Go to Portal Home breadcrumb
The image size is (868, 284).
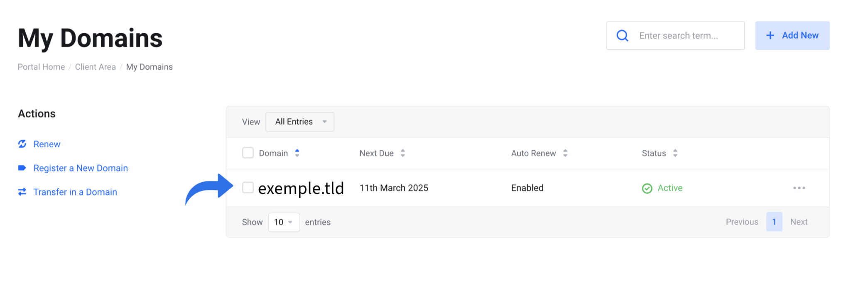pos(41,67)
